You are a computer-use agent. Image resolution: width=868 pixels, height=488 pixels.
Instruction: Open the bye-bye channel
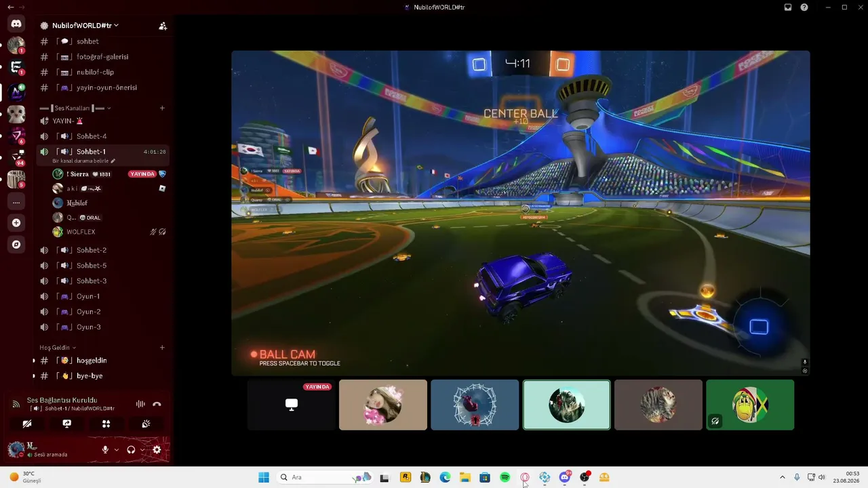(102, 376)
